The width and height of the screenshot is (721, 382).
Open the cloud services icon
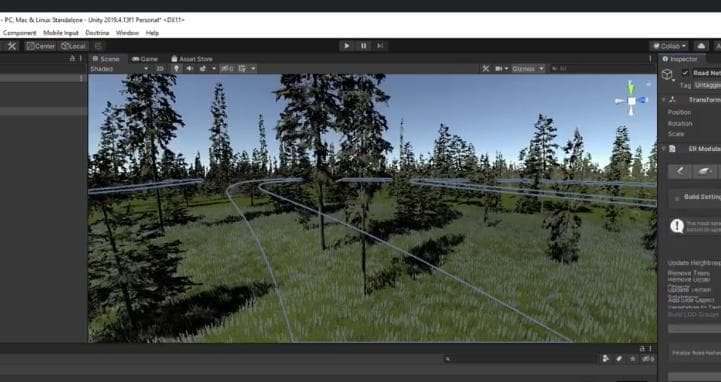click(x=701, y=46)
